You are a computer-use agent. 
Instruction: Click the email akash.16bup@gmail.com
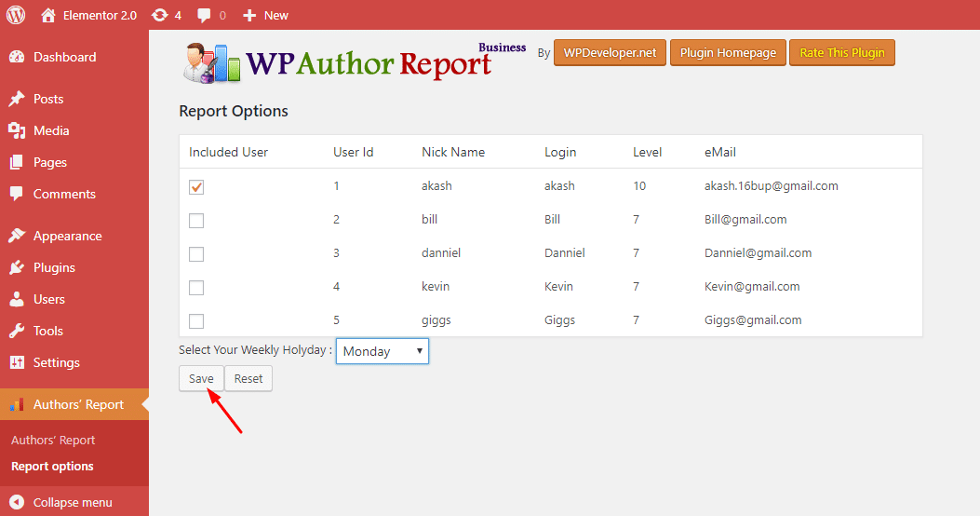click(x=772, y=186)
